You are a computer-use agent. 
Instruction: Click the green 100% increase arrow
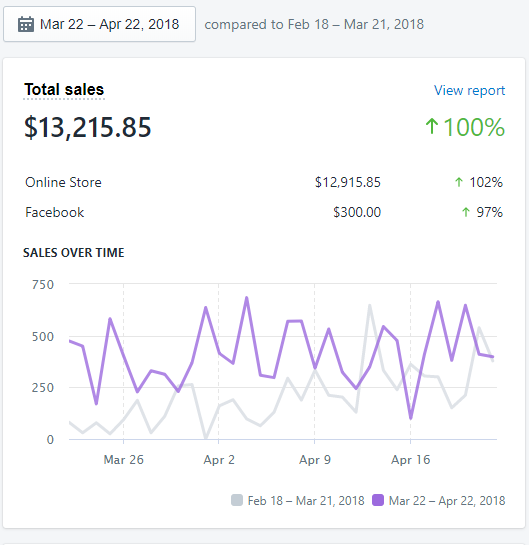click(432, 126)
